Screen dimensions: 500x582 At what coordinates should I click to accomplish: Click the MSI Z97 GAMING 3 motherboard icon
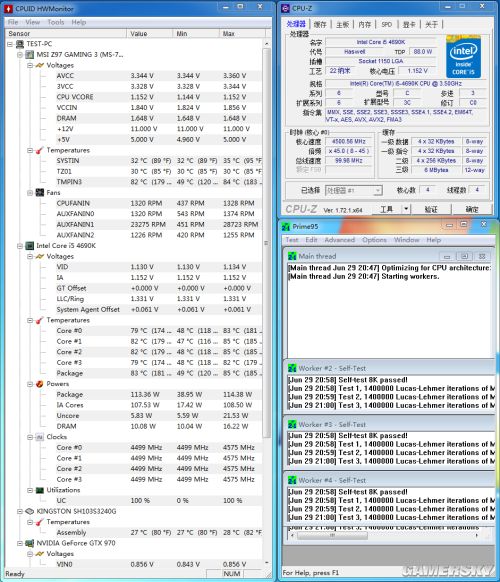[30, 55]
